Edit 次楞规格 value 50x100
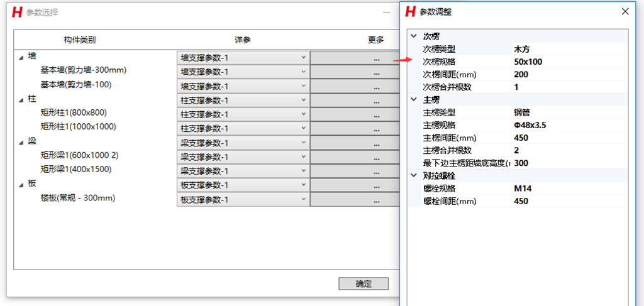 [x=570, y=62]
